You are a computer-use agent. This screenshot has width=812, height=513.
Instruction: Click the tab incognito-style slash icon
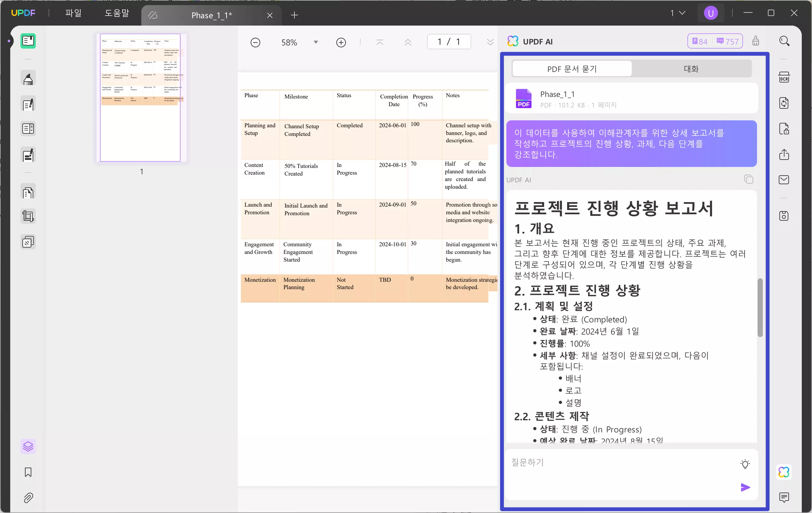(x=153, y=15)
